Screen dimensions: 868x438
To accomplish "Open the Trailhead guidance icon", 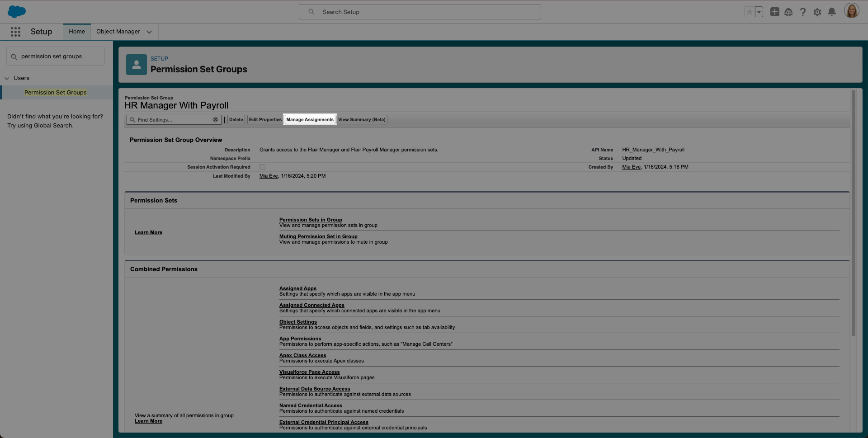I will [x=788, y=12].
